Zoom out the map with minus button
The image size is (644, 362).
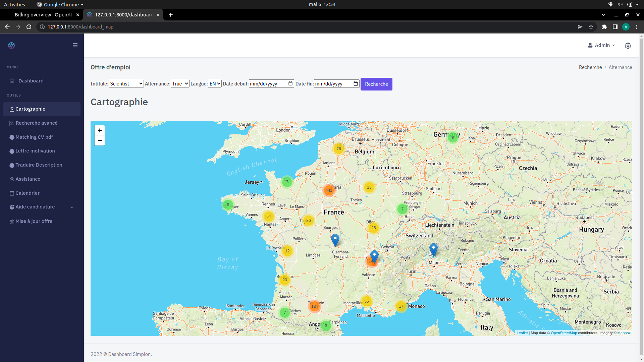coord(100,140)
